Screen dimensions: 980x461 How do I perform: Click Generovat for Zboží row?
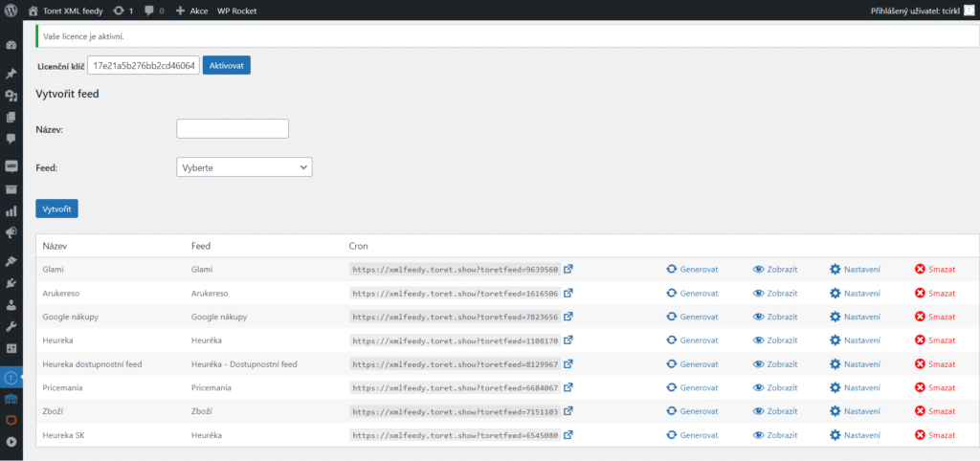(x=693, y=411)
